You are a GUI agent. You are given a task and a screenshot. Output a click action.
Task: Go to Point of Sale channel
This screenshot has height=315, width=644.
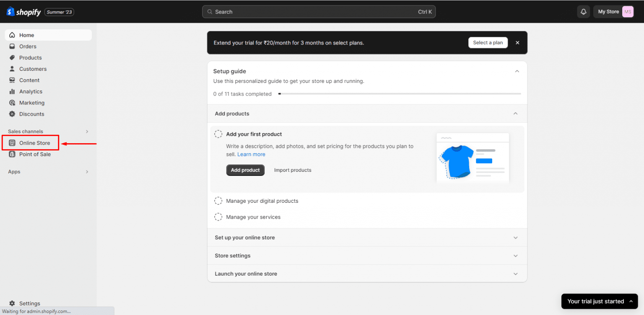coord(35,154)
